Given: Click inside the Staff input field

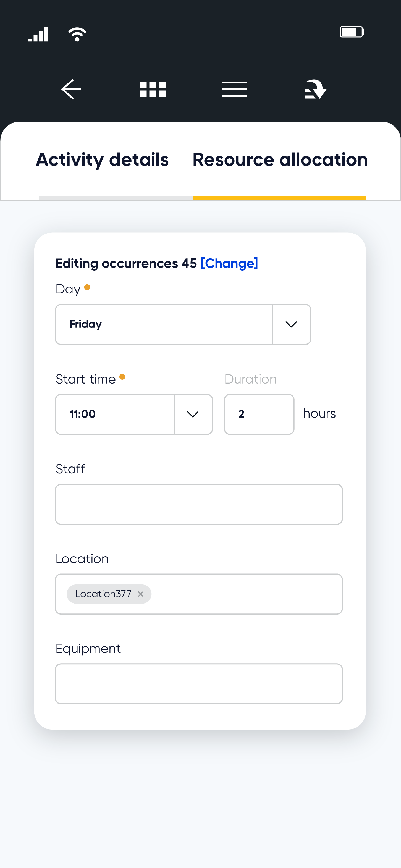Looking at the screenshot, I should pyautogui.click(x=199, y=504).
